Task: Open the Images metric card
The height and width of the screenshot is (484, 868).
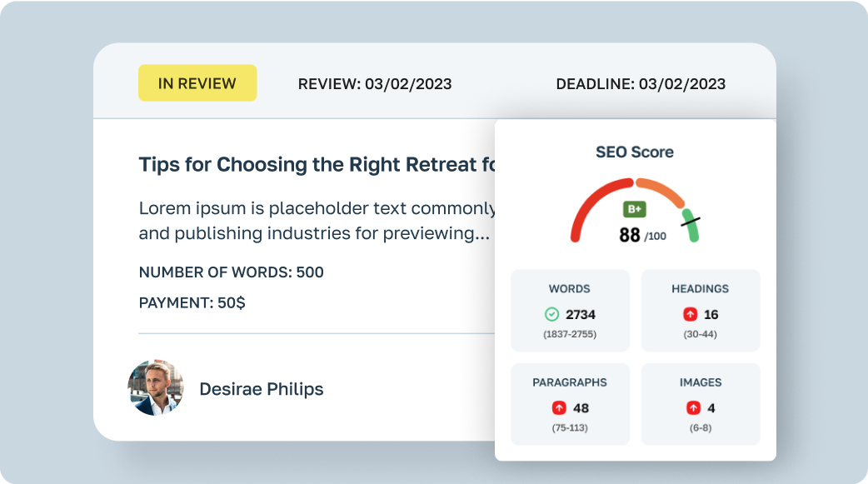Action: [700, 404]
